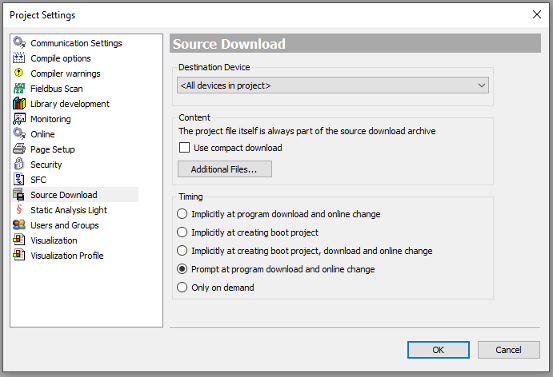Image resolution: width=553 pixels, height=377 pixels.
Task: Open Visualization settings entry
Action: [54, 240]
